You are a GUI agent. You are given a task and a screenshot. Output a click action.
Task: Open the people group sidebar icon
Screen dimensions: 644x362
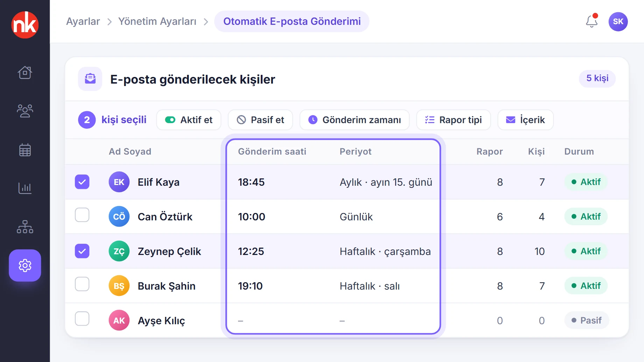[x=25, y=111]
